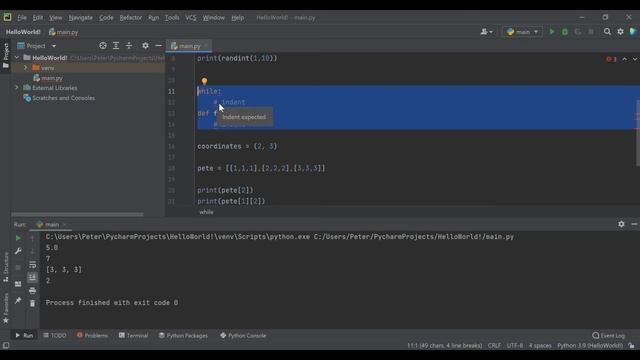Screen dimensions: 640x360
Task: Open the Help menu
Action: click(x=238, y=18)
